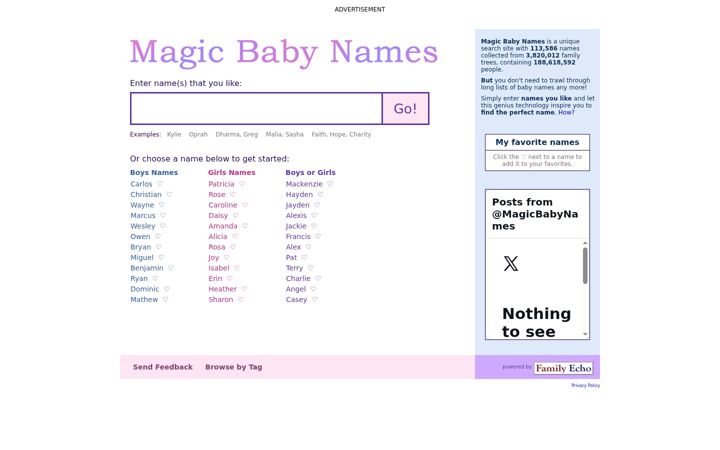Click the heart next to Mathew
720x450 pixels.
165,299
